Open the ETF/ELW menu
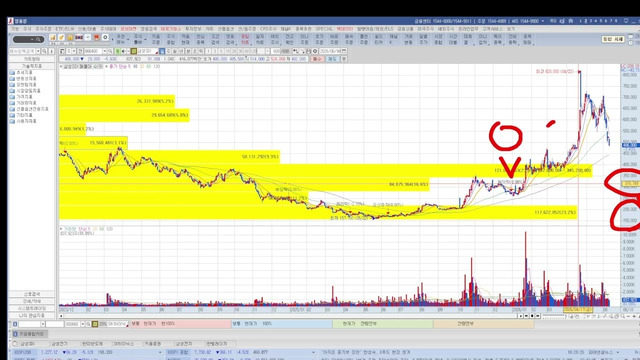Viewport: 640px width, 360px height. click(x=64, y=29)
